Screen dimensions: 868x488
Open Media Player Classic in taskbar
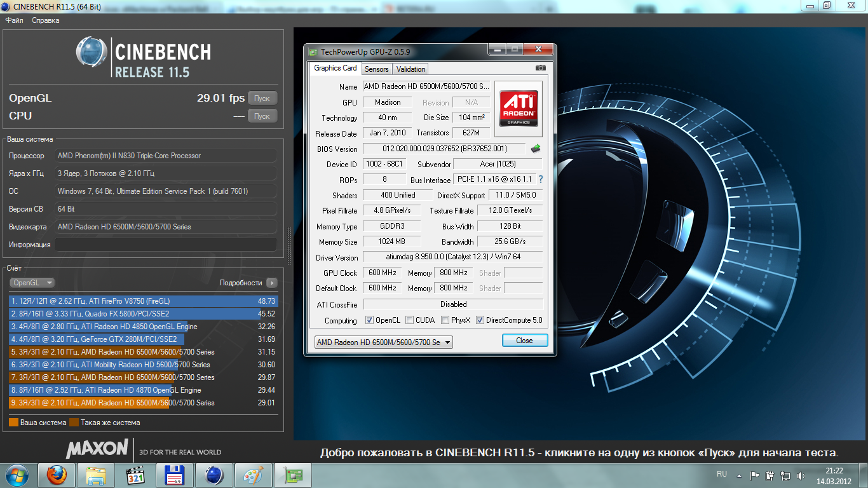tap(135, 475)
